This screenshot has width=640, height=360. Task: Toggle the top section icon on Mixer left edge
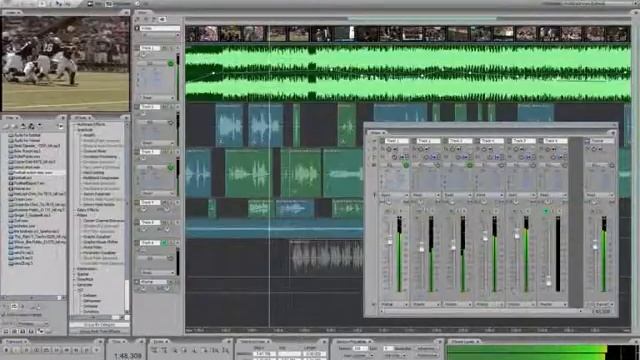(x=374, y=141)
